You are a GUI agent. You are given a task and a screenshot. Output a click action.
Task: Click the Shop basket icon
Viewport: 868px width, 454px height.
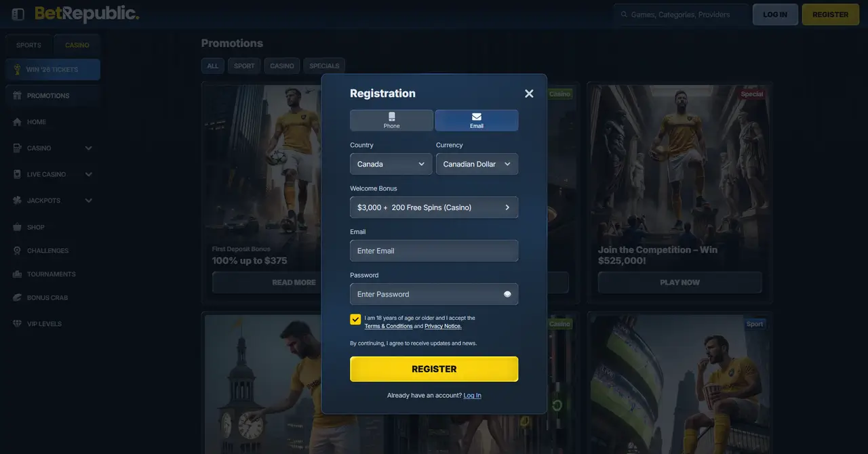(17, 227)
